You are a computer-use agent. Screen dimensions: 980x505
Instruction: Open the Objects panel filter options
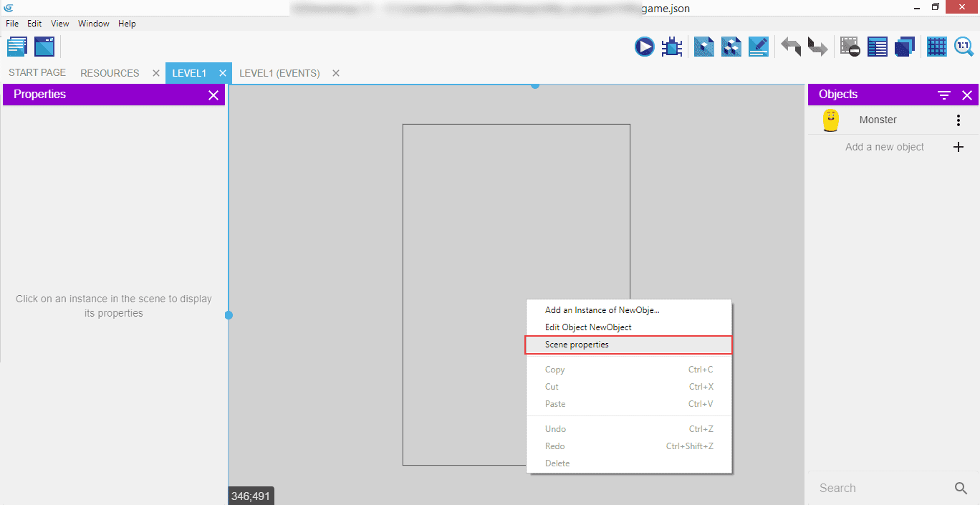pos(944,95)
